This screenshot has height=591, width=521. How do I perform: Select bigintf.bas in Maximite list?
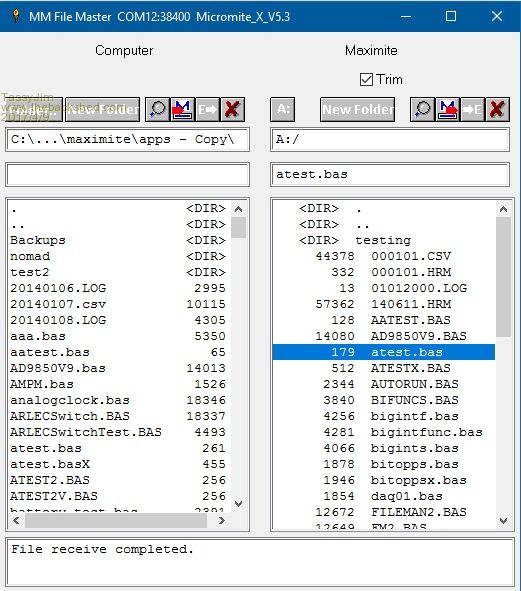point(384,416)
